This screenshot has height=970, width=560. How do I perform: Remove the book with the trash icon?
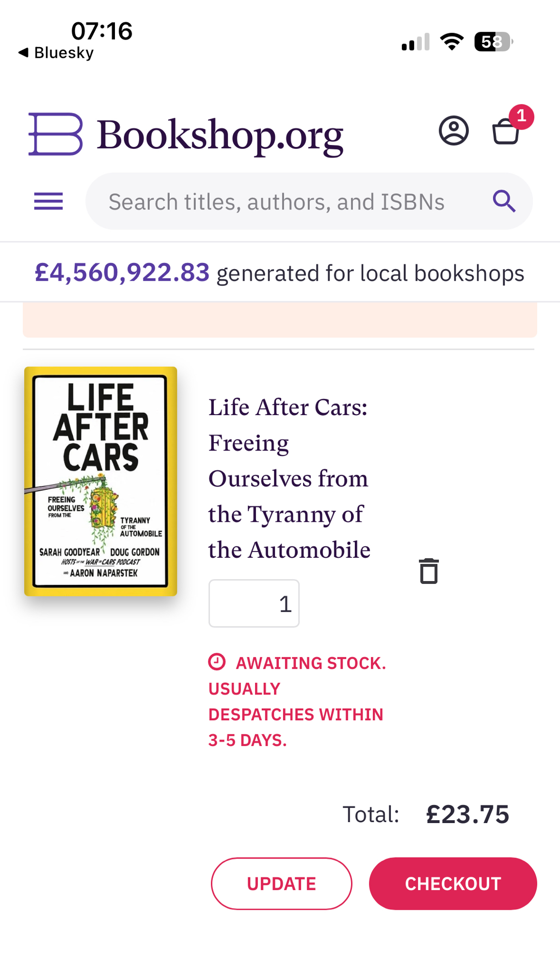(429, 571)
